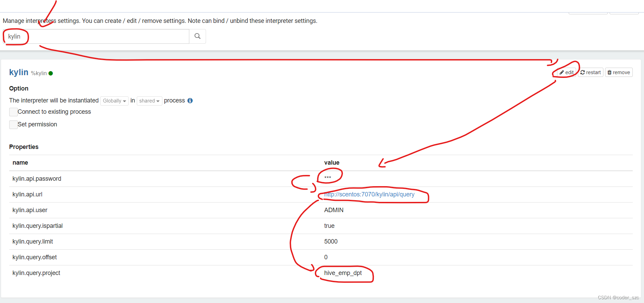This screenshot has width=644, height=303.
Task: Select the kylin.query.offset property name
Action: click(x=35, y=257)
